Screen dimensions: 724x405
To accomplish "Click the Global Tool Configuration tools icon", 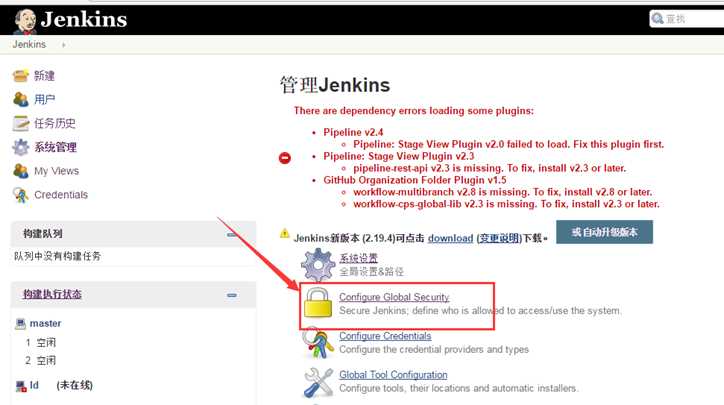I will [x=318, y=382].
